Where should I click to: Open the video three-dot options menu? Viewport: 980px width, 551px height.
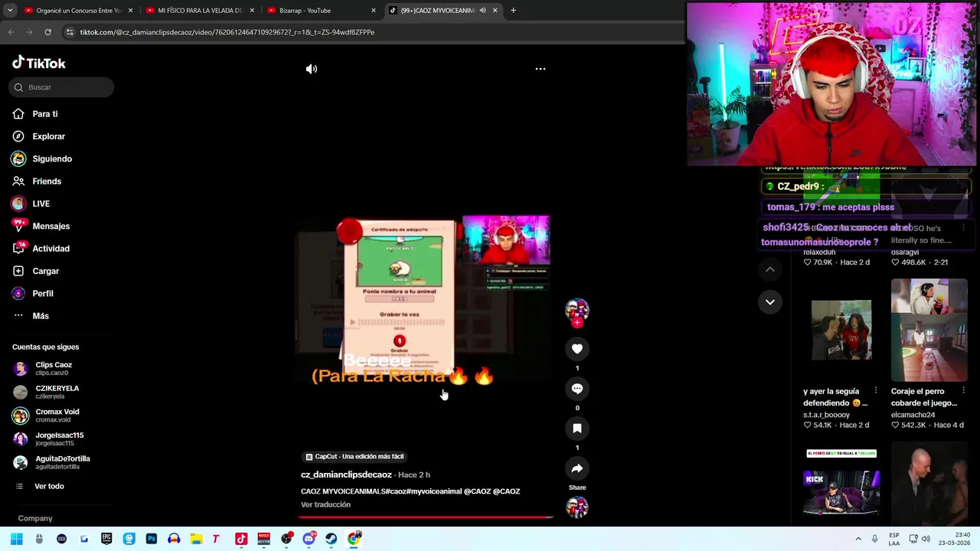pos(541,69)
